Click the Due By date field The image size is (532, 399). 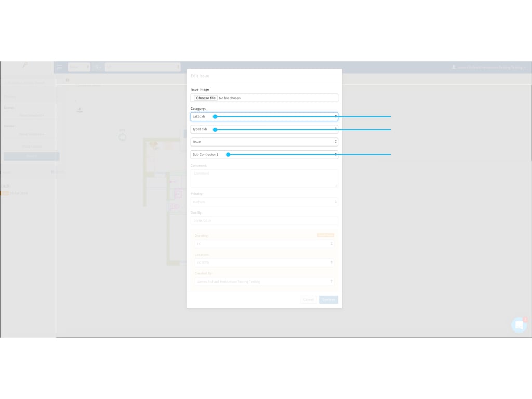pyautogui.click(x=264, y=220)
